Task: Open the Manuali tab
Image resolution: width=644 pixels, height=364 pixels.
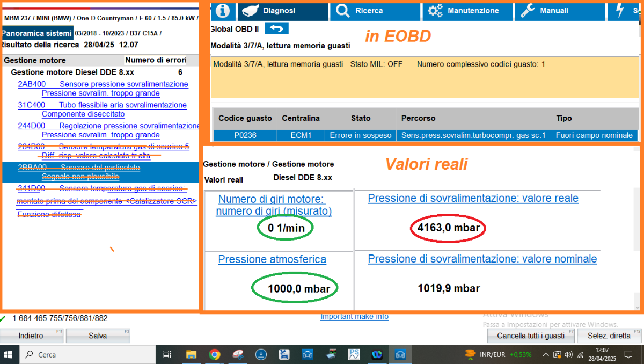Action: tap(559, 11)
